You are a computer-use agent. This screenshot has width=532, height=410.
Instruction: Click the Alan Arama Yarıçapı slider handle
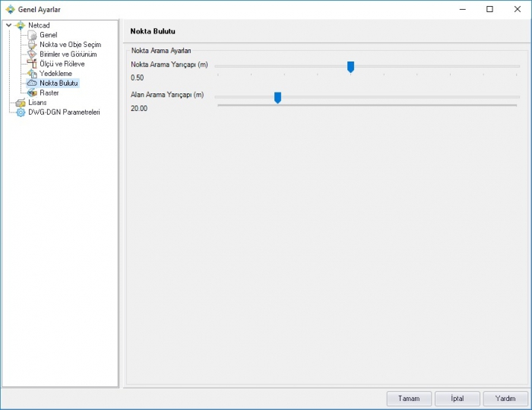pyautogui.click(x=277, y=98)
